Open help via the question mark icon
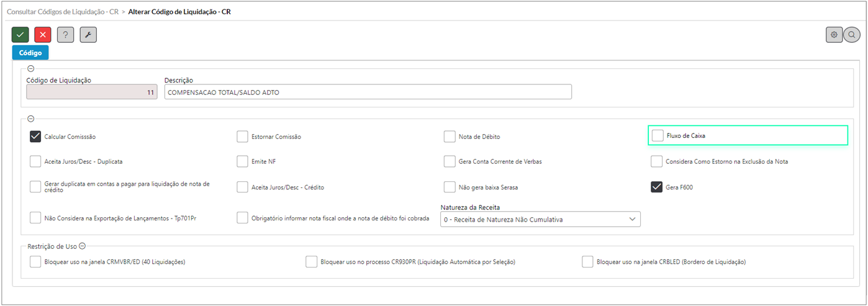Viewport: 868px width, 306px height. point(66,35)
